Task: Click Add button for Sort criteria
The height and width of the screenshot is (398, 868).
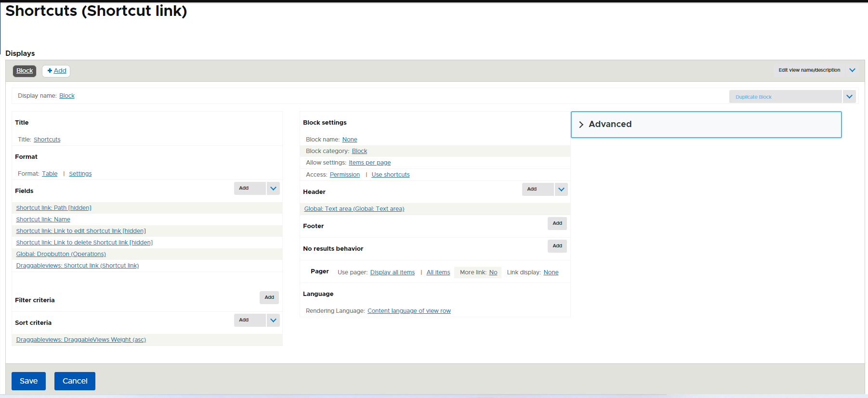Action: pos(250,320)
